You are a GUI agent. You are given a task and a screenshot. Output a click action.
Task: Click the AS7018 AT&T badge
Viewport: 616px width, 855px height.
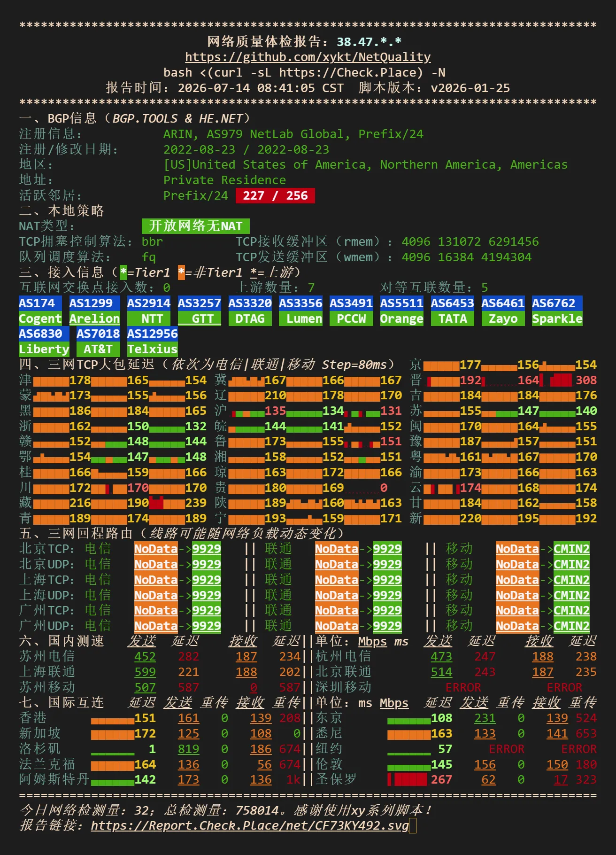tap(98, 342)
